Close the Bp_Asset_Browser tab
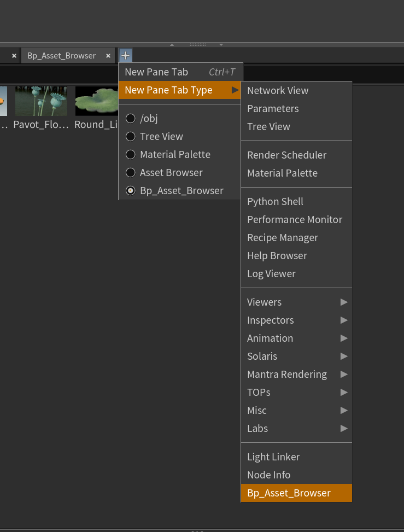 pyautogui.click(x=108, y=56)
